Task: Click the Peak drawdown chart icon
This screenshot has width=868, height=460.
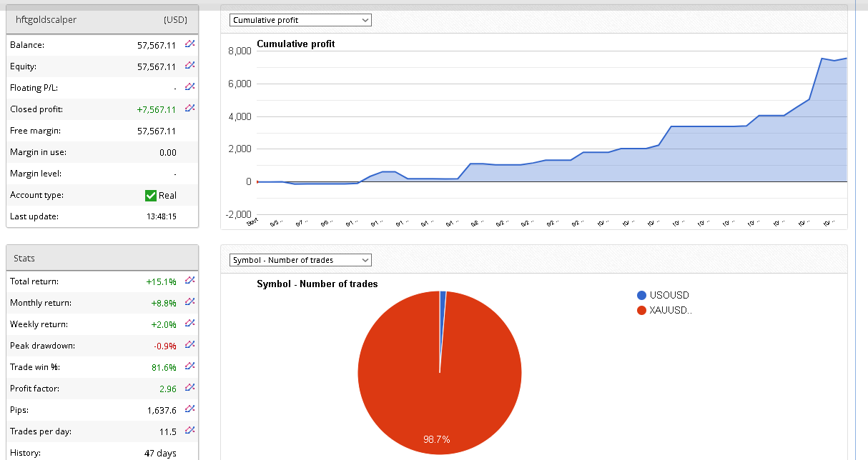Action: click(x=189, y=345)
